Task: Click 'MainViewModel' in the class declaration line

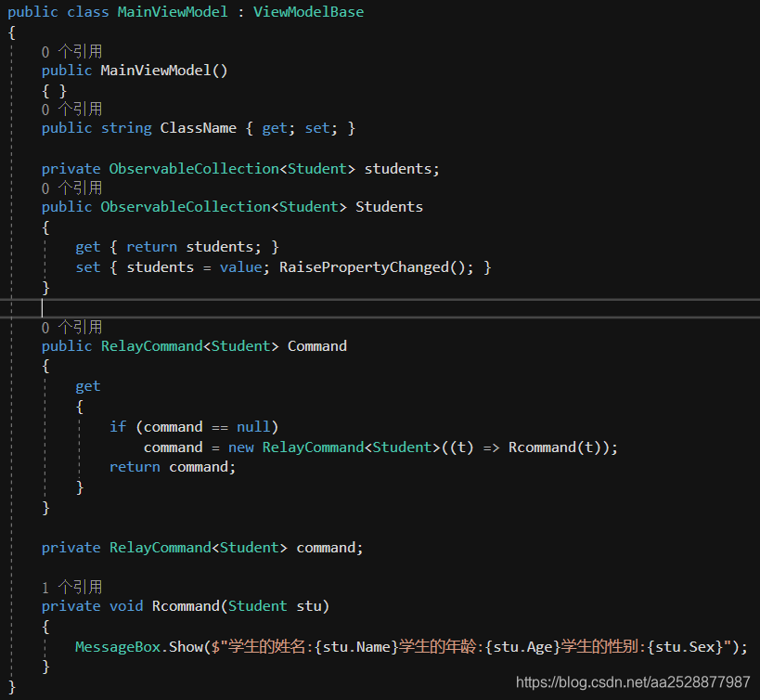Action: pyautogui.click(x=173, y=12)
